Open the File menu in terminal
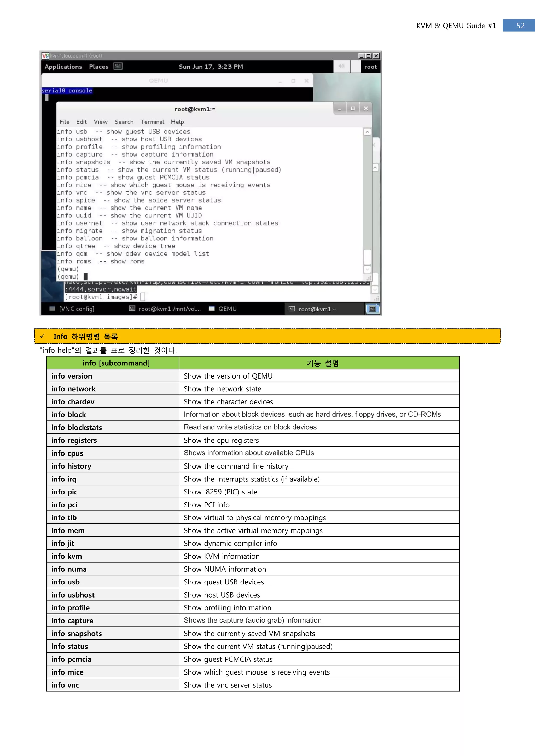The height and width of the screenshot is (756, 535). click(65, 122)
